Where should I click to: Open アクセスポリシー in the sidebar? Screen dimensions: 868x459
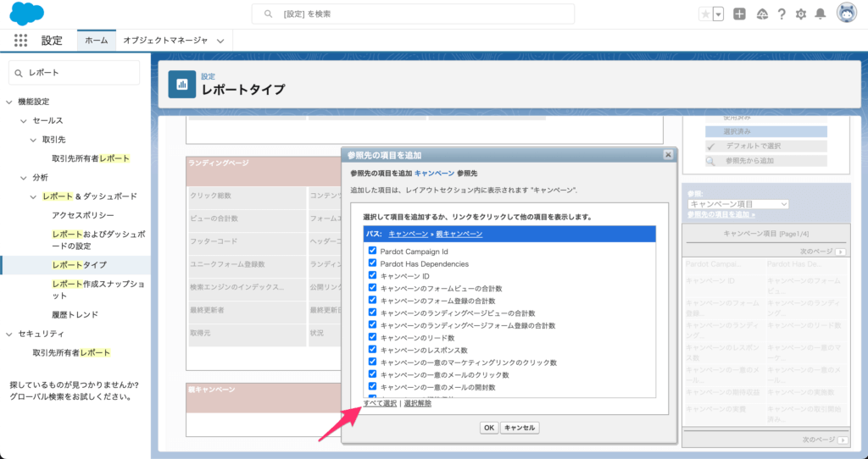pos(83,215)
